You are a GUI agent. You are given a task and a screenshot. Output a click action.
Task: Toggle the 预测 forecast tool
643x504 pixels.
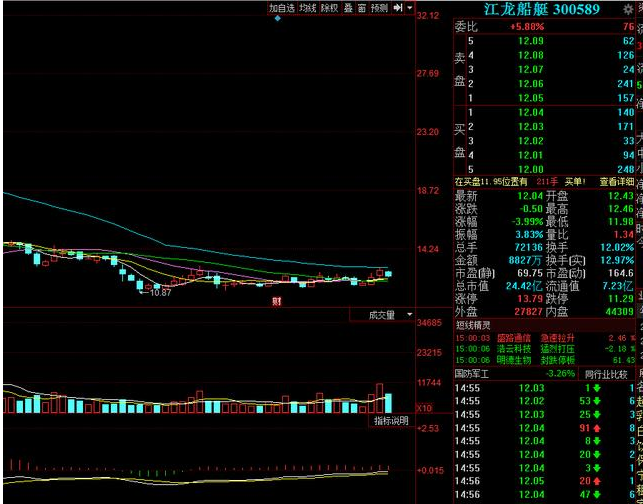point(379,8)
